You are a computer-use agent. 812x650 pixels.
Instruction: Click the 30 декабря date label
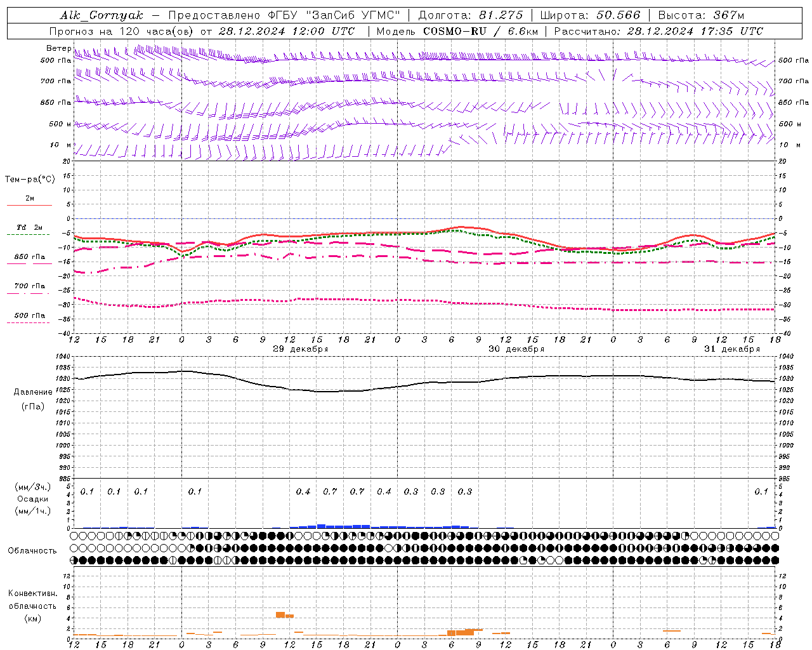[516, 348]
